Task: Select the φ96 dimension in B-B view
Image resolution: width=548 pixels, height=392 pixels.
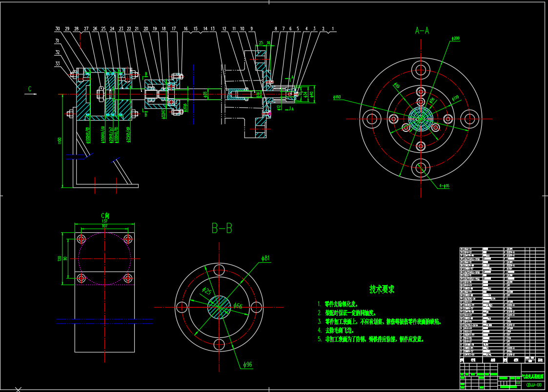Action: point(247,364)
